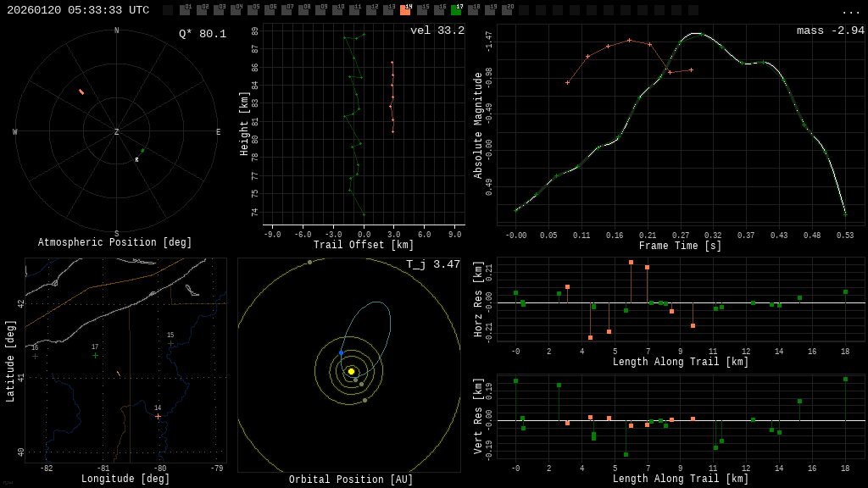Click station box 19 in top bar

point(490,10)
